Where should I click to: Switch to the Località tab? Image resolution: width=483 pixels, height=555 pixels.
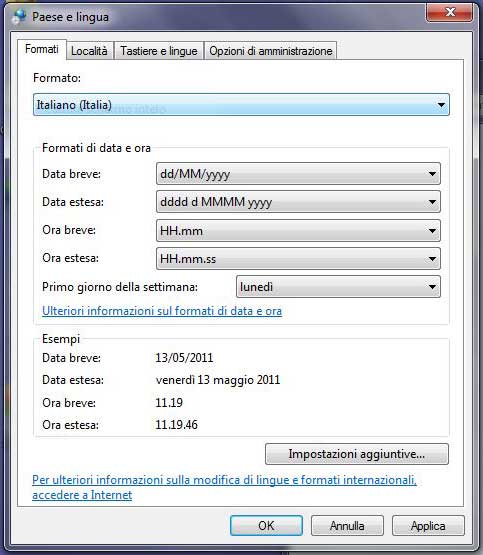[x=89, y=51]
